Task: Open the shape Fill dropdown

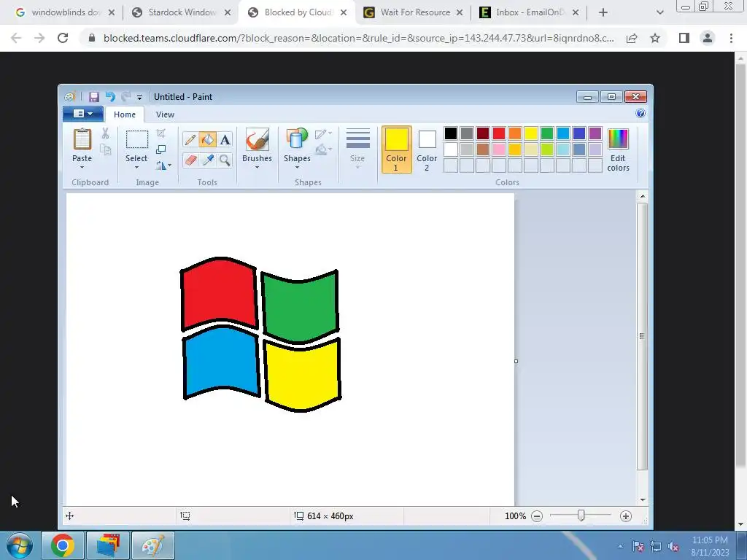Action: [323, 149]
